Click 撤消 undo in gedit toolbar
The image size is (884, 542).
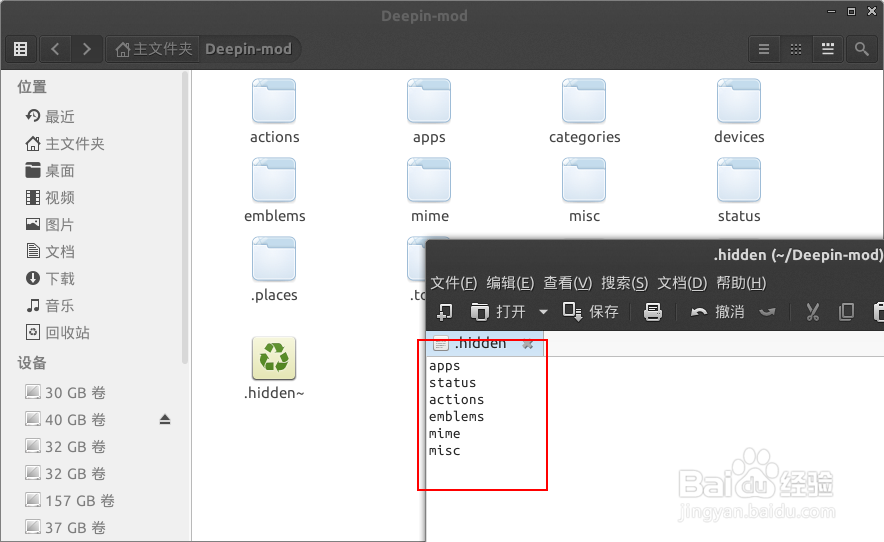(717, 311)
